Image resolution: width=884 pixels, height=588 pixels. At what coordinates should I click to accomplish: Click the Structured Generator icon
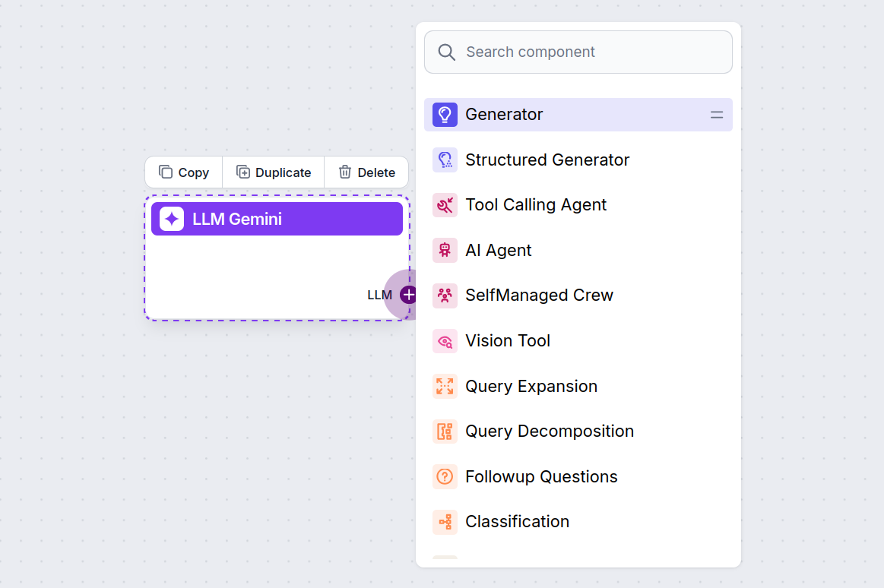pos(445,160)
